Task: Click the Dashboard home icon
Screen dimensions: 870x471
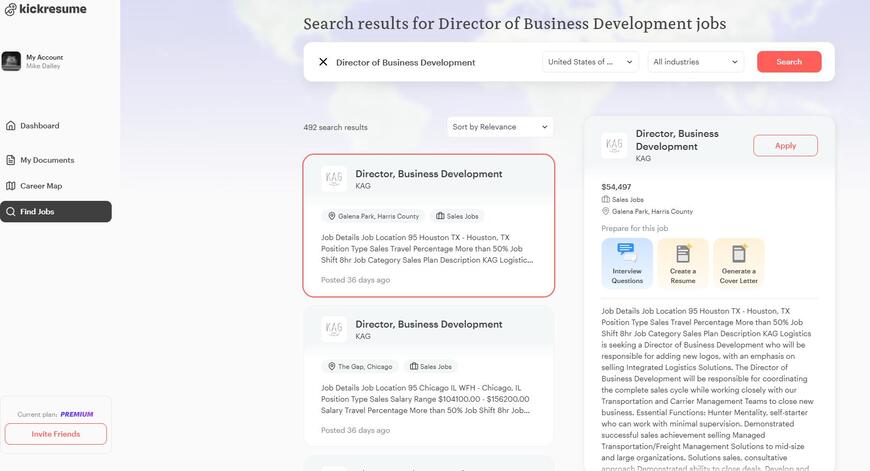Action: coord(11,125)
